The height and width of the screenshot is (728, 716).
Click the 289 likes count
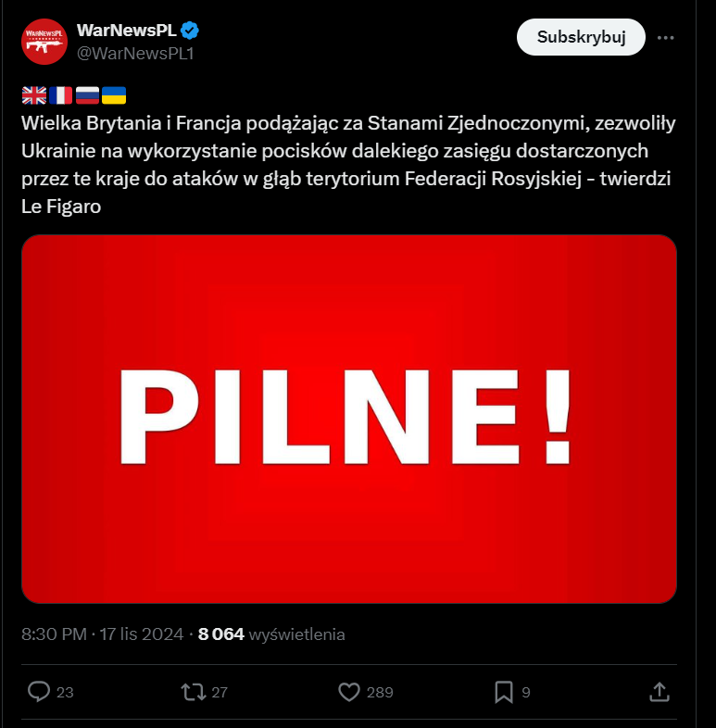pos(380,692)
